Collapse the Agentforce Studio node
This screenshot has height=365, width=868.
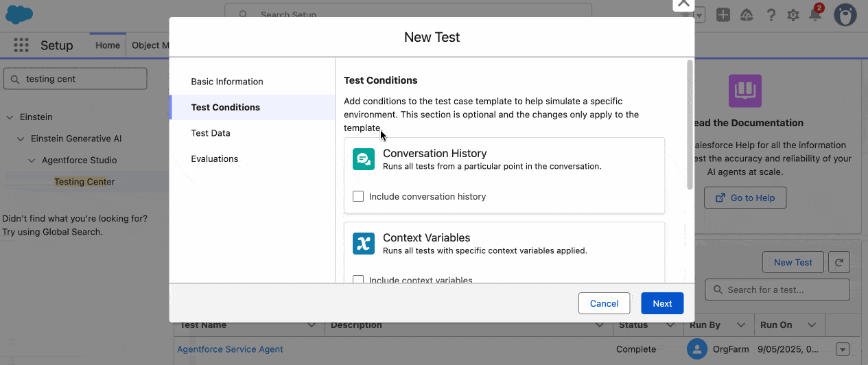click(x=32, y=161)
